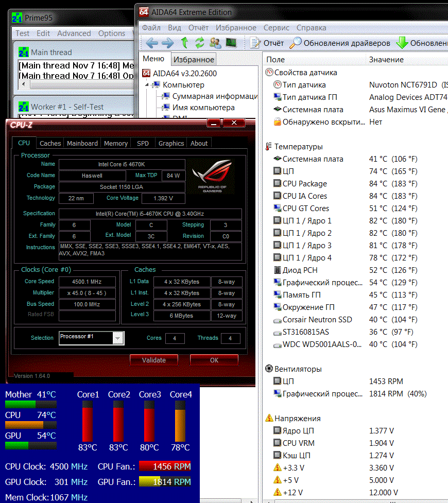Click the AIDA64 back arrow icon
The image size is (448, 503).
coord(151,43)
